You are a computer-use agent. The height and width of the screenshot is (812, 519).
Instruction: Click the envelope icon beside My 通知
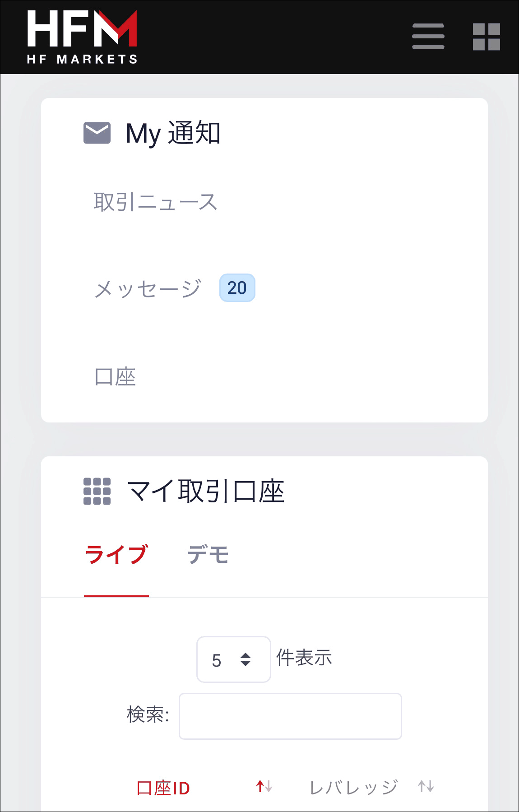pos(97,133)
